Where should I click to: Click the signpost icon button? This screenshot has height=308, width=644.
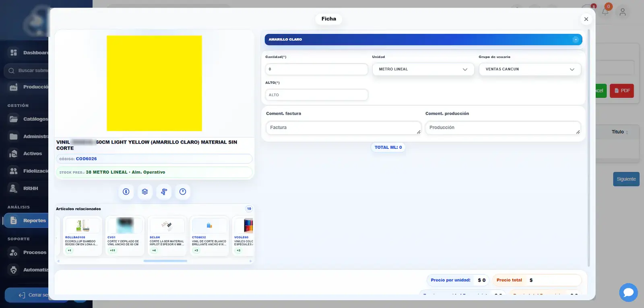coord(164,192)
